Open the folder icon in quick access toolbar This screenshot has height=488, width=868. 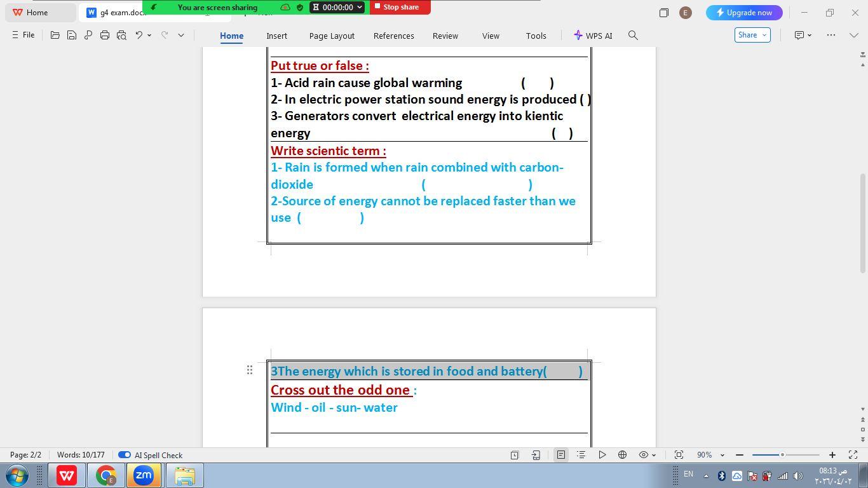(55, 36)
